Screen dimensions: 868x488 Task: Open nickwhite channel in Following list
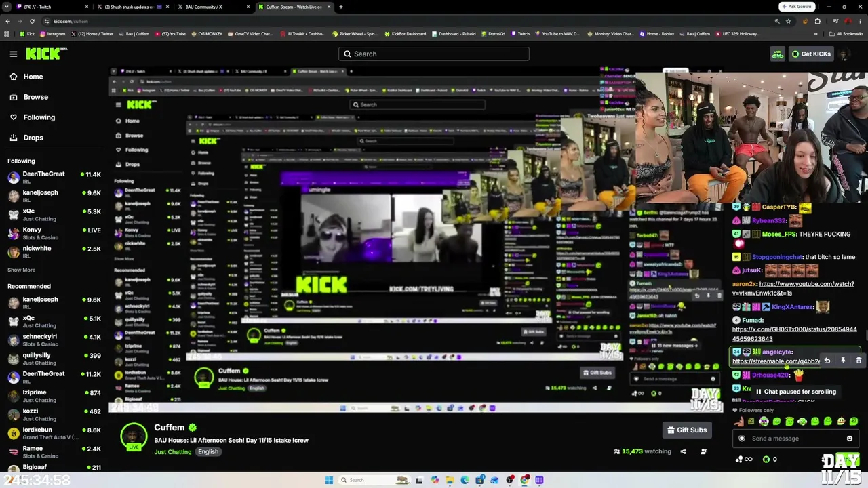(x=54, y=252)
